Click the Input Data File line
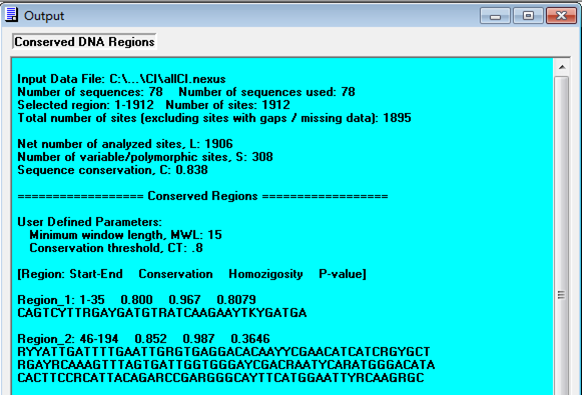This screenshot has width=582, height=395. (121, 79)
